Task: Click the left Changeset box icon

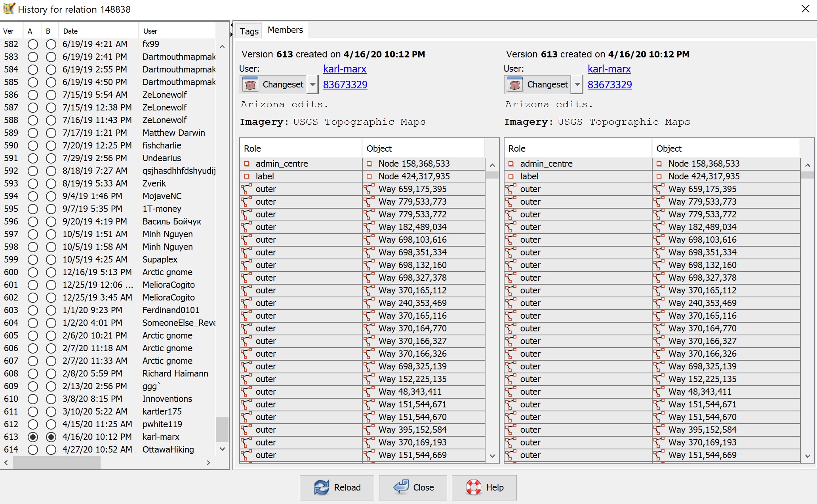Action: tap(250, 85)
